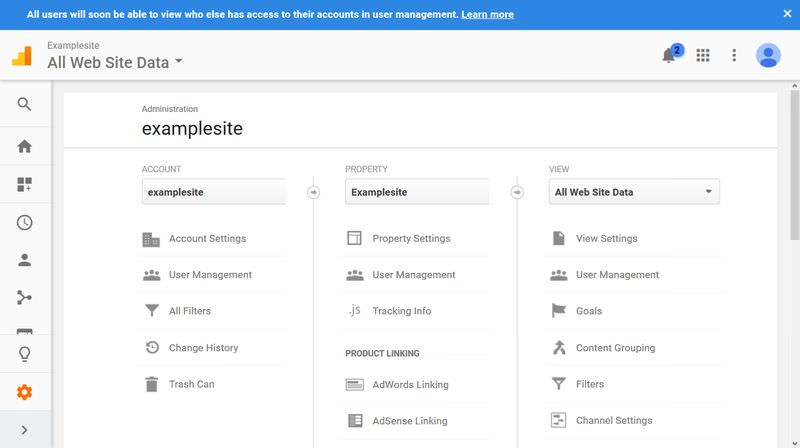Open Customization dashboards icon in sidebar
This screenshot has height=448, width=800.
pos(24,184)
